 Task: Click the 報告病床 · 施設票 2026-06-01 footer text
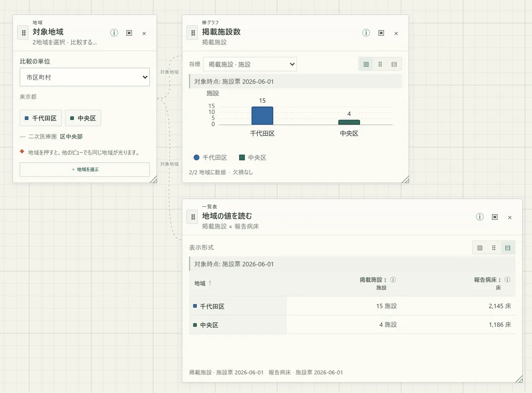point(306,372)
